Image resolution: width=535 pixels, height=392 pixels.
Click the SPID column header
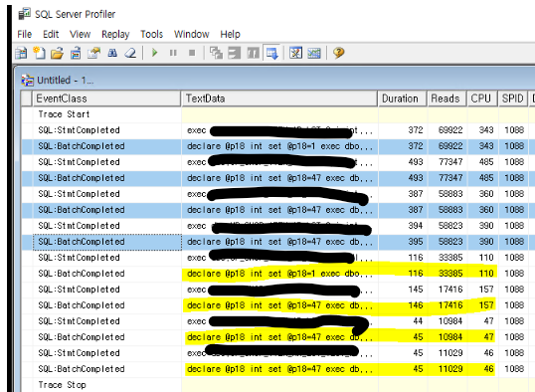tap(513, 98)
